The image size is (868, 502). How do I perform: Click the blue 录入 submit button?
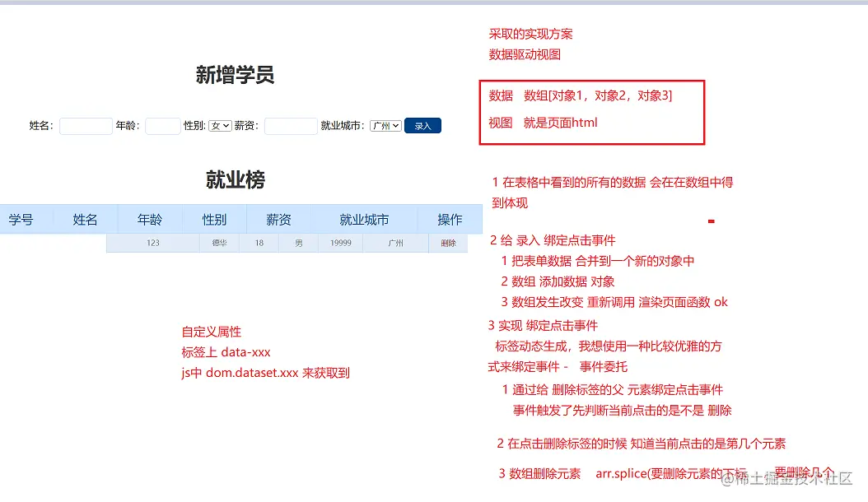(422, 126)
